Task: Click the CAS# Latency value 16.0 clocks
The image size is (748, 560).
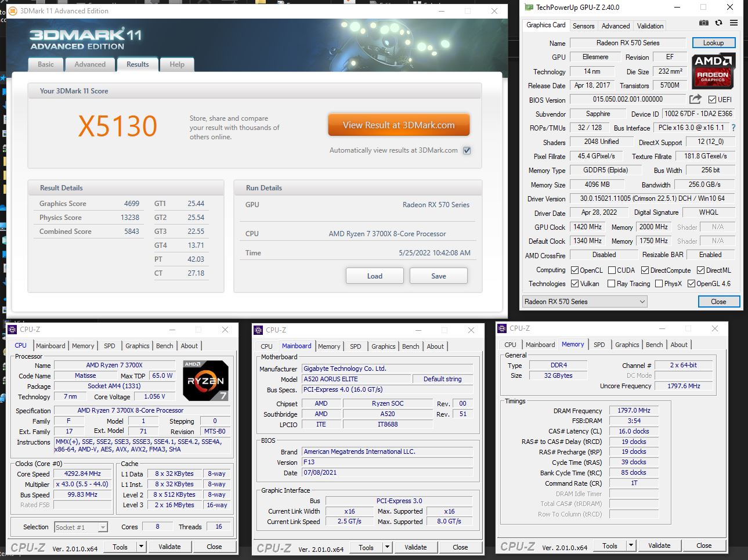Action: pyautogui.click(x=634, y=432)
